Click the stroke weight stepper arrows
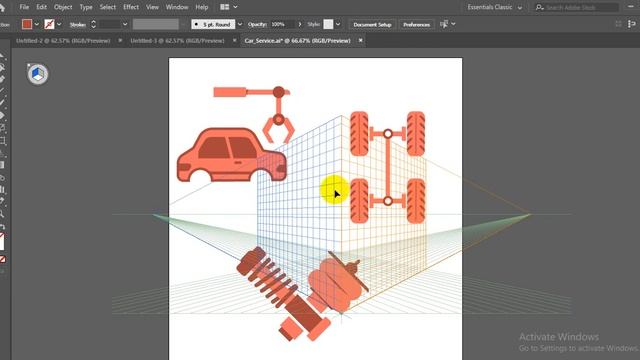This screenshot has width=640, height=360. [93, 24]
